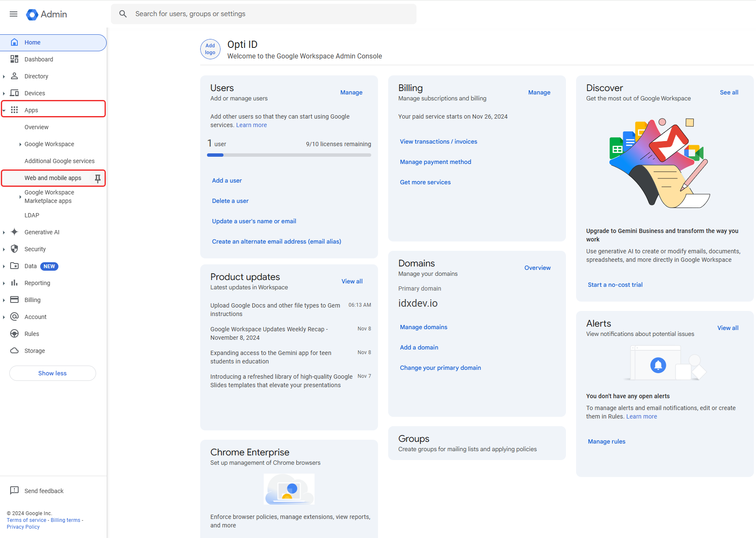Click the Dashboard icon in sidebar
The height and width of the screenshot is (538, 756).
(14, 59)
